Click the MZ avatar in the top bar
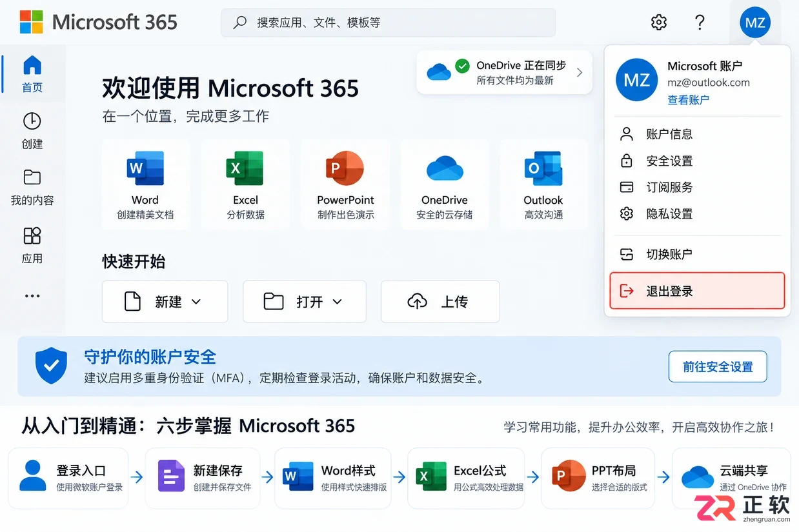799x532 pixels. (755, 23)
